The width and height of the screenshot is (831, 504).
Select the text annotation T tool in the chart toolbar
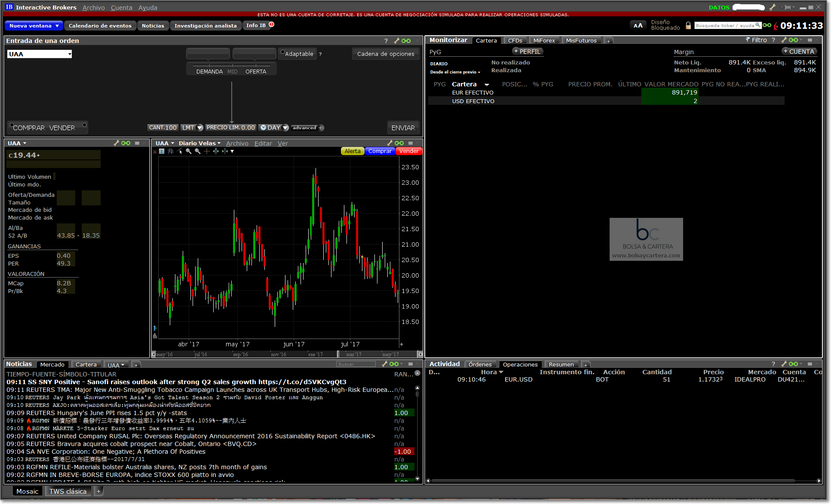(x=162, y=151)
